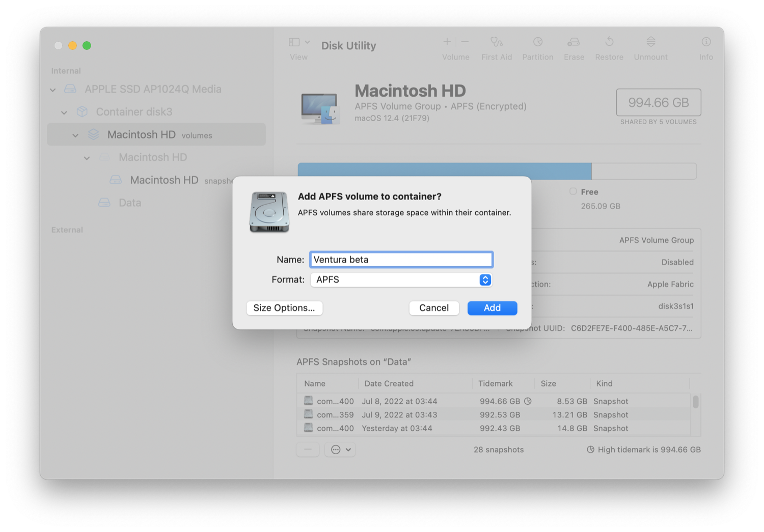Click the Container disk3 cube icon

click(x=82, y=111)
